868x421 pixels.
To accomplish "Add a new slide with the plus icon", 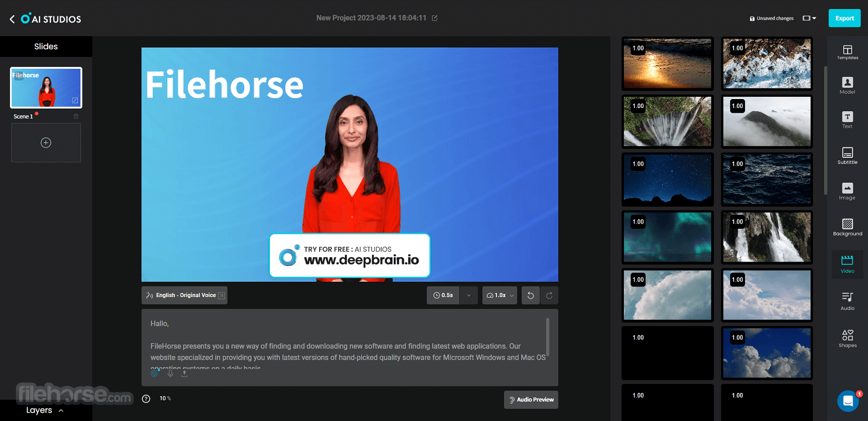I will point(46,142).
